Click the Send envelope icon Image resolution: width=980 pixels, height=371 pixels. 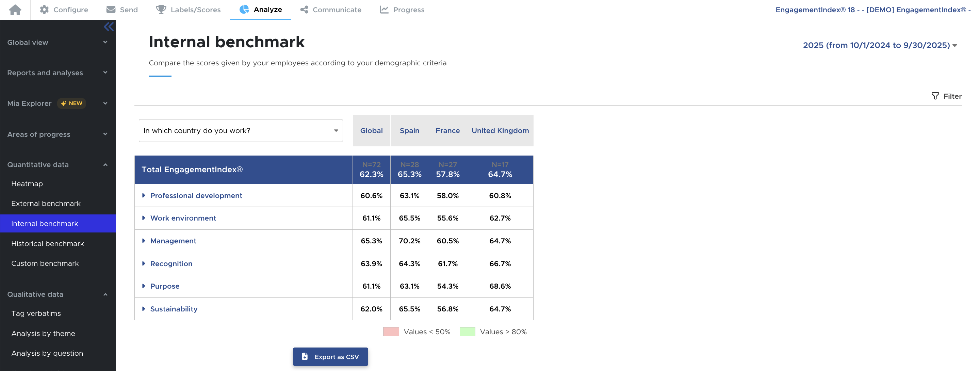coord(111,10)
